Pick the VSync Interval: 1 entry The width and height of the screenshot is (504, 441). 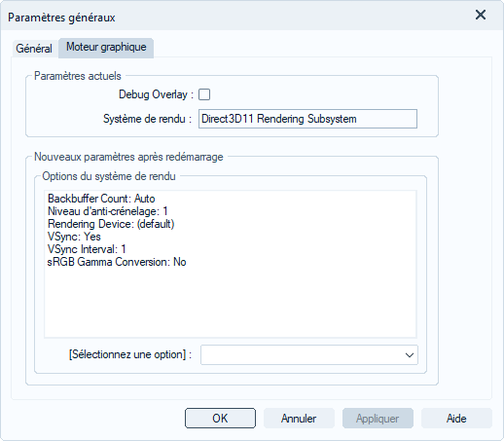87,249
